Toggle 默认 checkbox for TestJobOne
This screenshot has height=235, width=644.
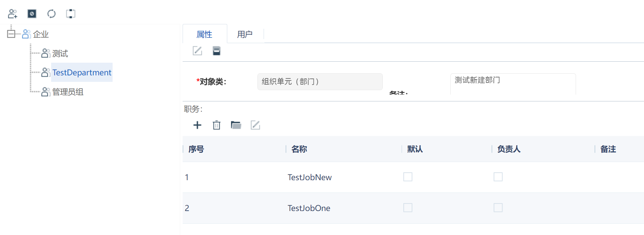pos(408,208)
